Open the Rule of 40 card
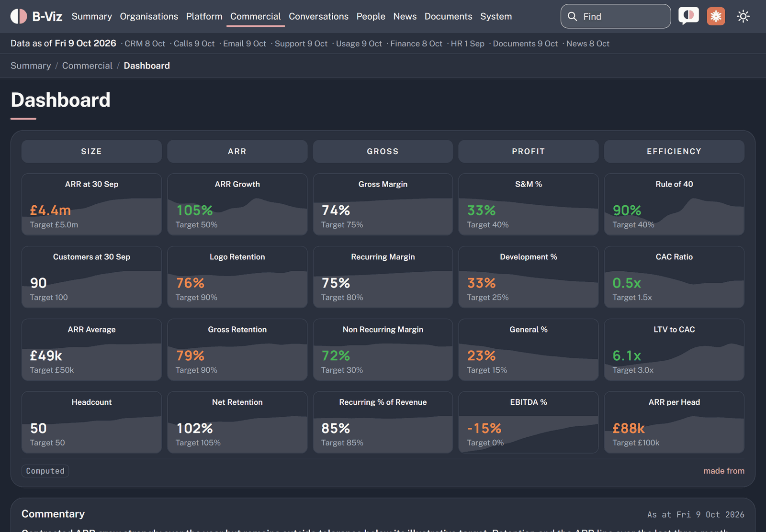 (x=674, y=204)
